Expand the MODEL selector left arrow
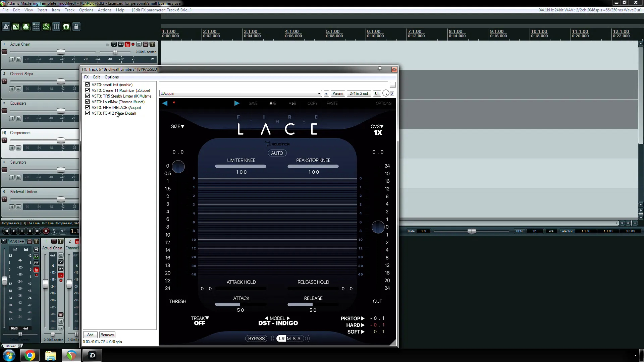 tap(266, 318)
